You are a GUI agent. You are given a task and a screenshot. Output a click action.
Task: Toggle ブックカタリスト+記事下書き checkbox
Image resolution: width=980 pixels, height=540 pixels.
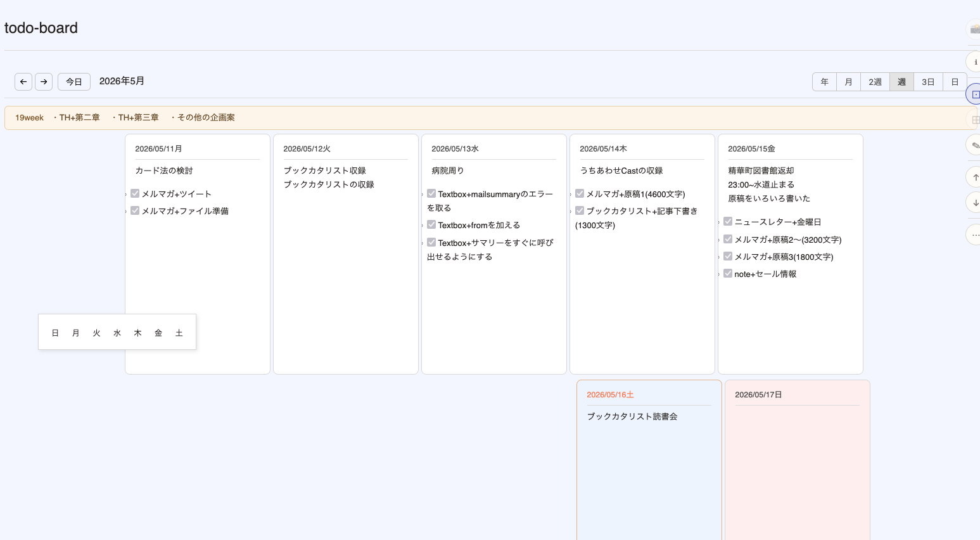coord(580,210)
